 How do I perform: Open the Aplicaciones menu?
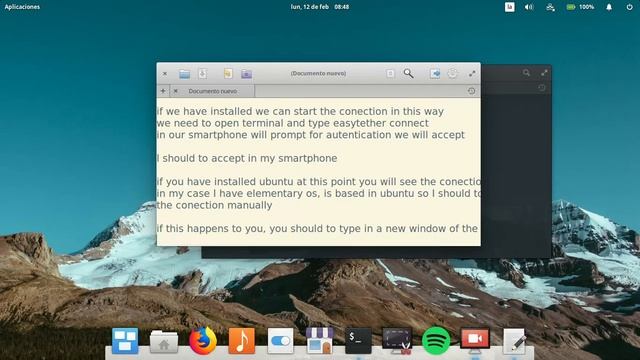[22, 7]
